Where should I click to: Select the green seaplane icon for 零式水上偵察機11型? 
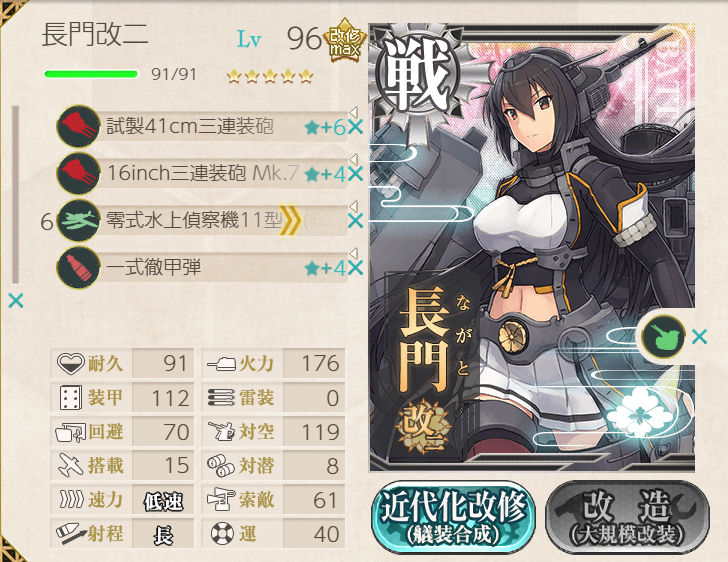point(78,220)
